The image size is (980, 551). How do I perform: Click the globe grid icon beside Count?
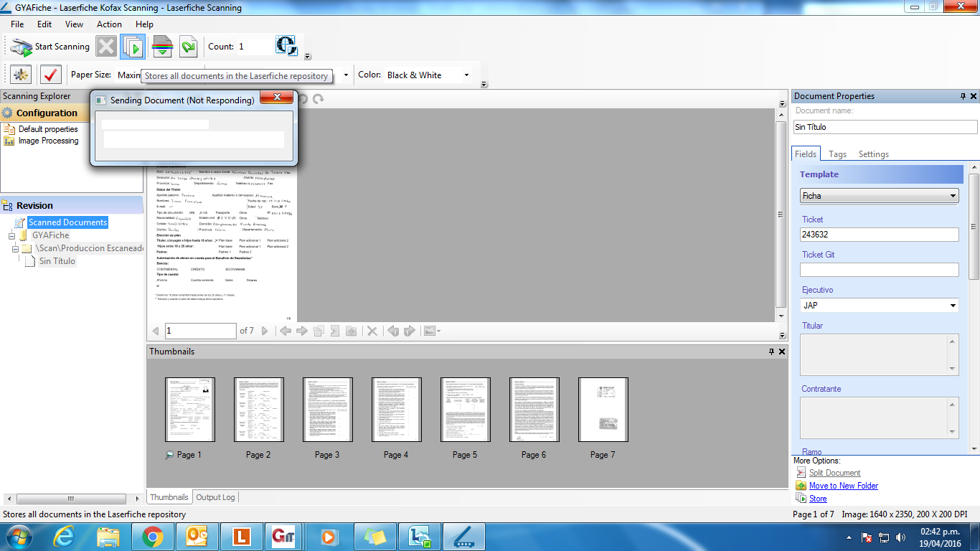point(286,46)
